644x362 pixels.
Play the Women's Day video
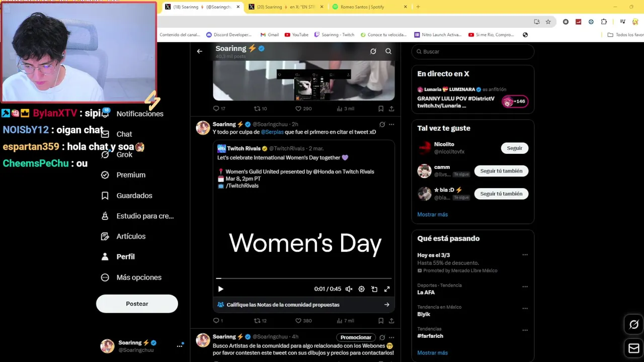click(220, 289)
